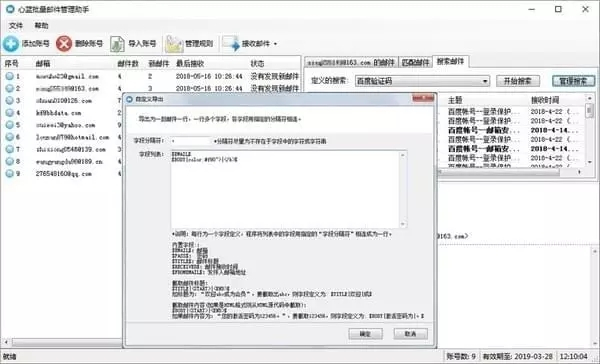Viewport: 600px width, 364px height.
Task: Select the hotmail.com account address
Action: (72, 137)
